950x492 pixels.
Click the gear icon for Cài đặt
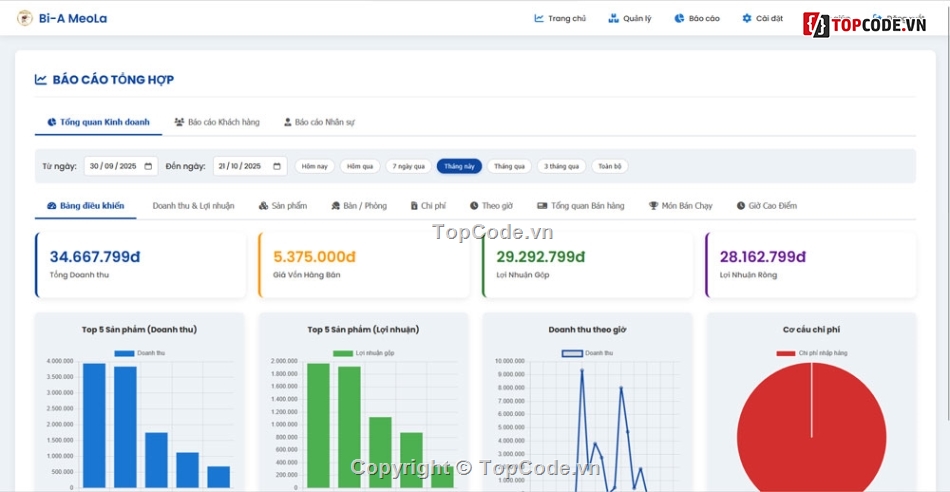pyautogui.click(x=746, y=18)
